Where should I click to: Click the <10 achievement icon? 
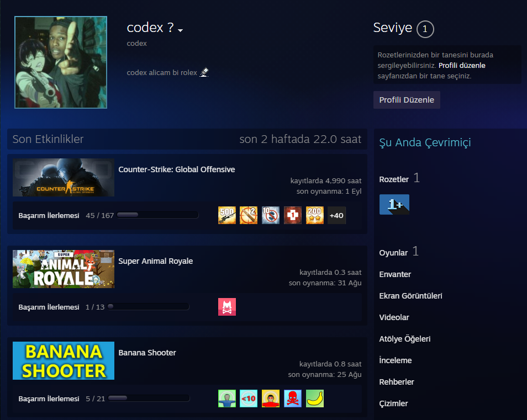point(249,398)
